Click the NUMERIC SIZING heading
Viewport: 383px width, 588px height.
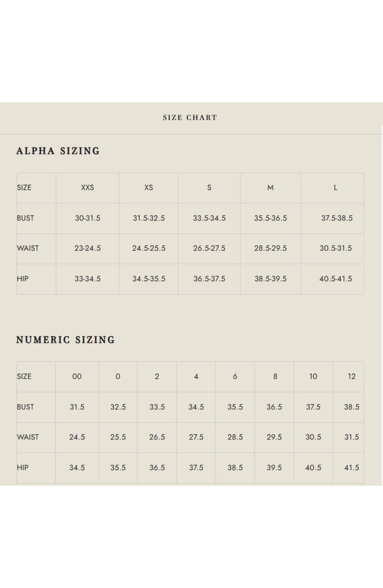click(65, 340)
